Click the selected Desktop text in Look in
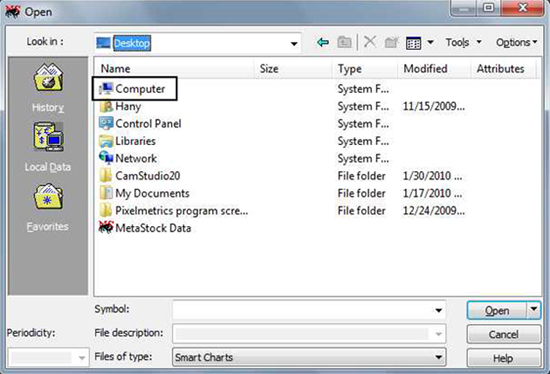 pyautogui.click(x=132, y=43)
